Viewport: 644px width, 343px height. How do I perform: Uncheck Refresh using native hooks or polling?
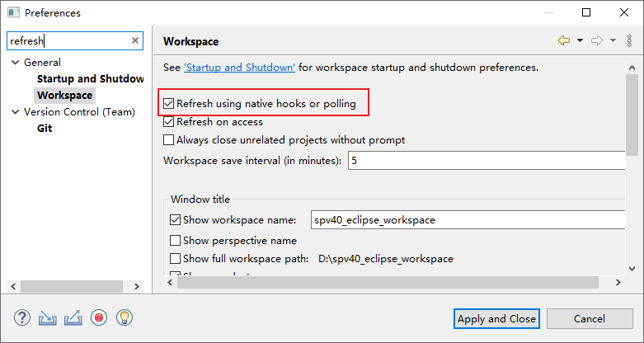click(169, 104)
